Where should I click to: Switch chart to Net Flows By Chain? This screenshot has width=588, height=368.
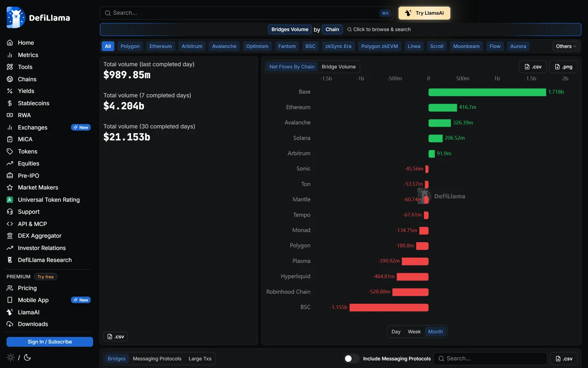(292, 67)
